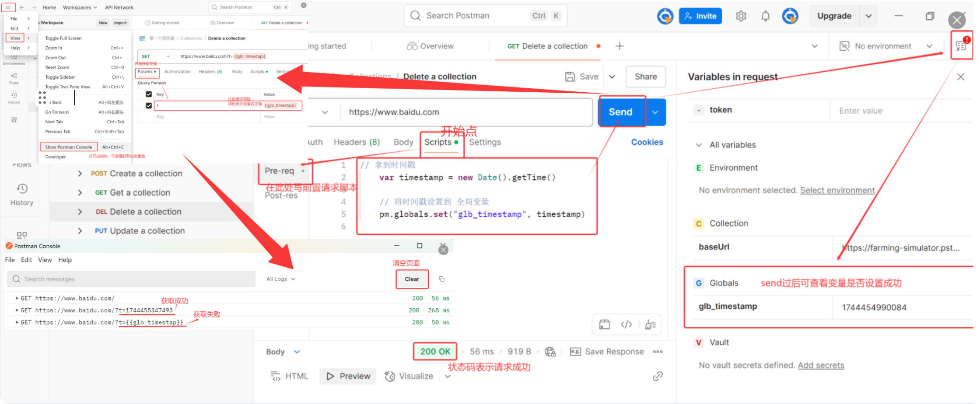
Task: Expand the DEL Delete a collection item
Action: [80, 212]
